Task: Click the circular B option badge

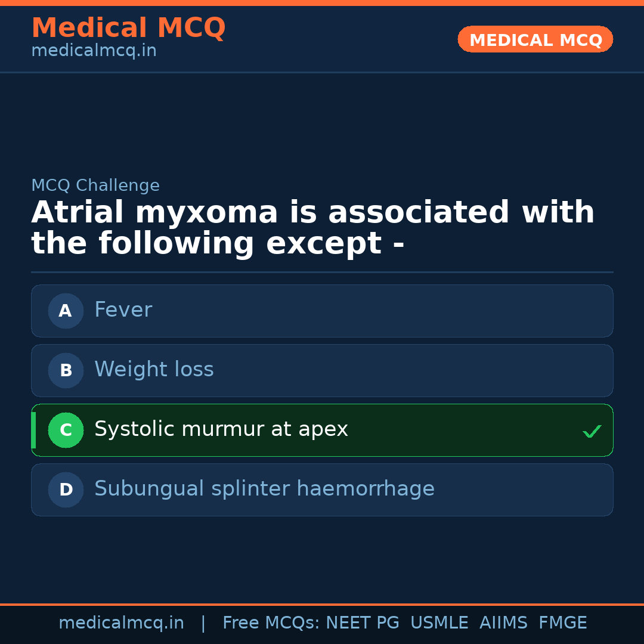Action: tap(66, 370)
